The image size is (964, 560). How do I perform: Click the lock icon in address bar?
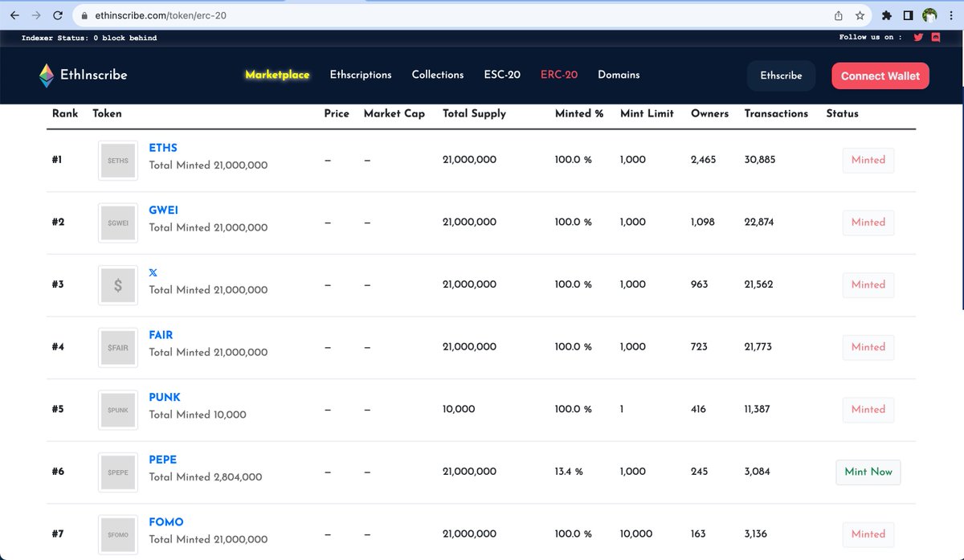[86, 15]
